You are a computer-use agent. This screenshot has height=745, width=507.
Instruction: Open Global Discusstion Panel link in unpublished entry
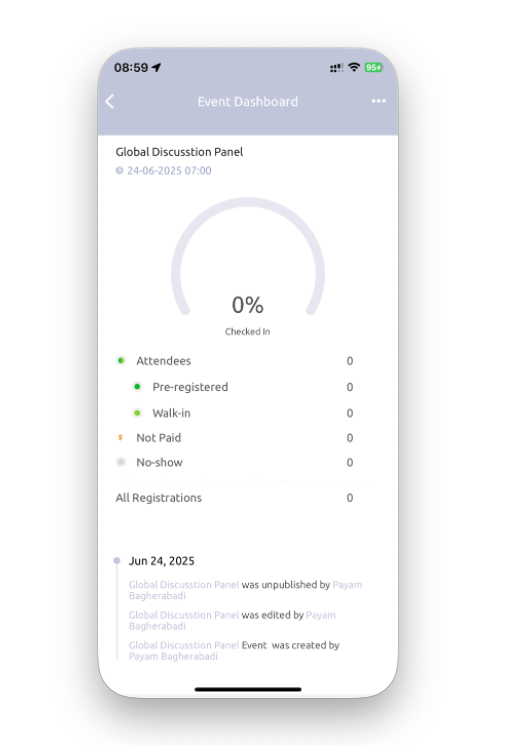(184, 584)
